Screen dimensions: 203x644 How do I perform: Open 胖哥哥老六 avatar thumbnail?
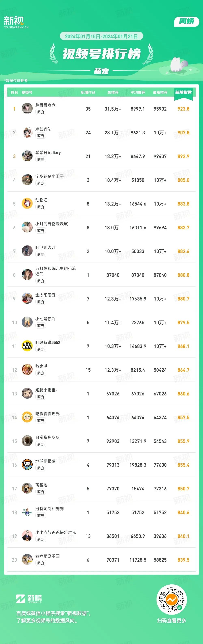pyautogui.click(x=27, y=109)
